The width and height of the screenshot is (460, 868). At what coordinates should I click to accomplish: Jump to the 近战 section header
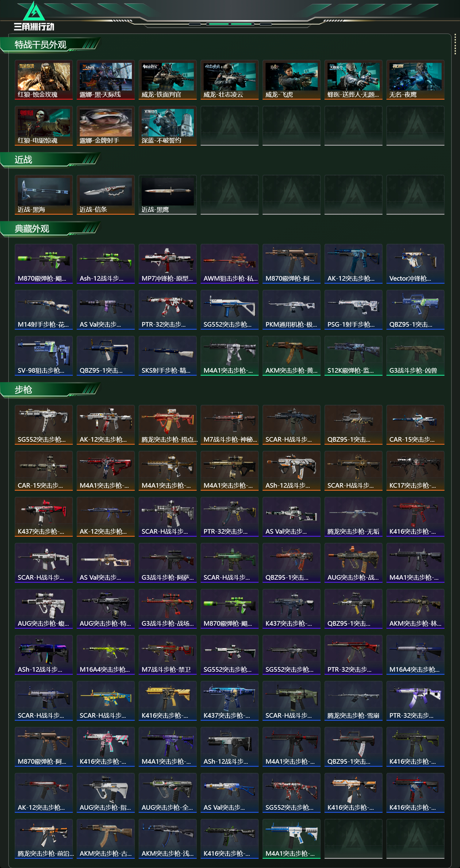[x=23, y=159]
